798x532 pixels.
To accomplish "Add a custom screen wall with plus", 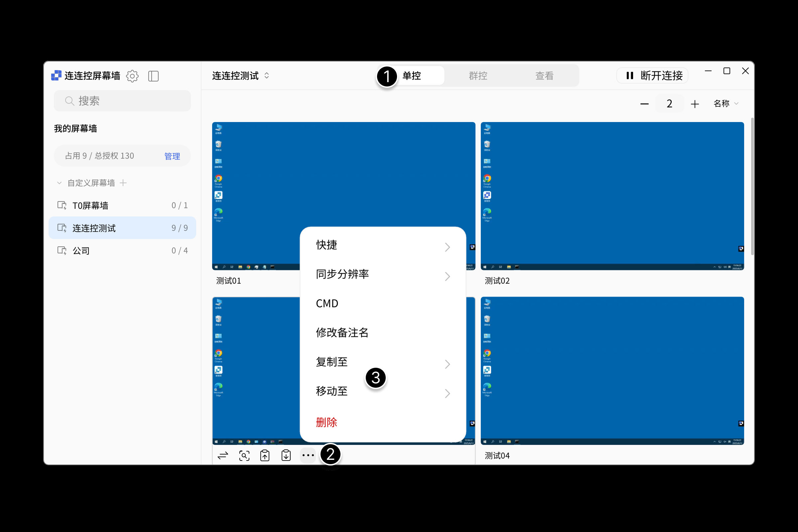I will (123, 183).
